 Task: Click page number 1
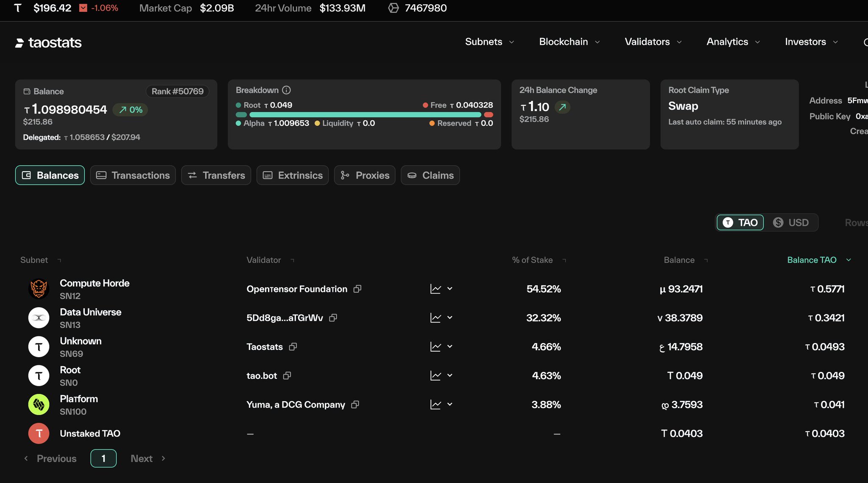click(103, 458)
